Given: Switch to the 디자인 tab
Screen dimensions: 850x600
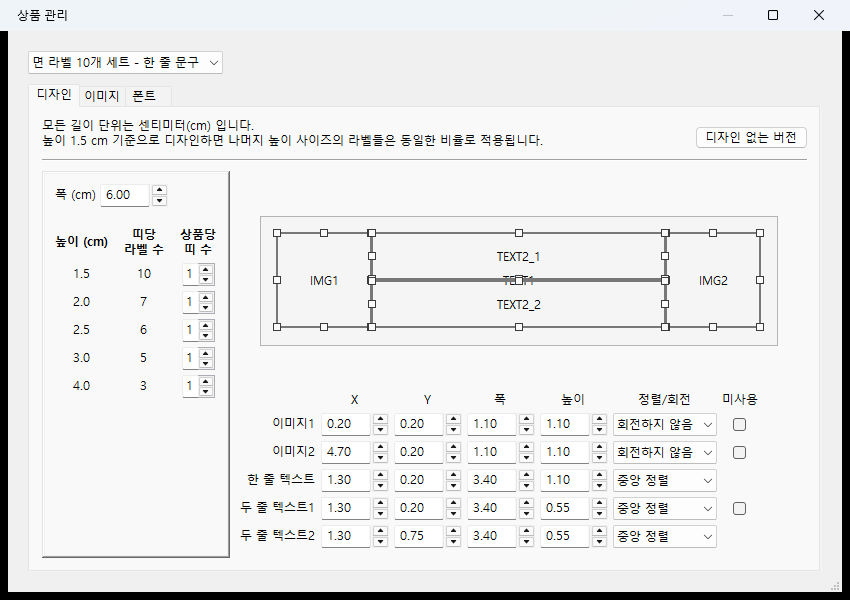Looking at the screenshot, I should 54,94.
